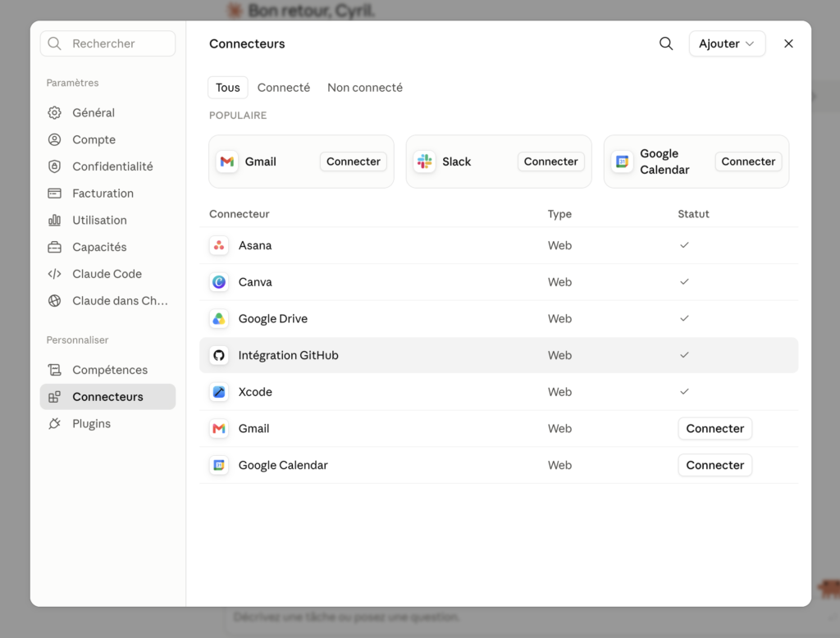Click the magnifier icon in Rechercher field
Screen dimensions: 840x638
[55, 43]
